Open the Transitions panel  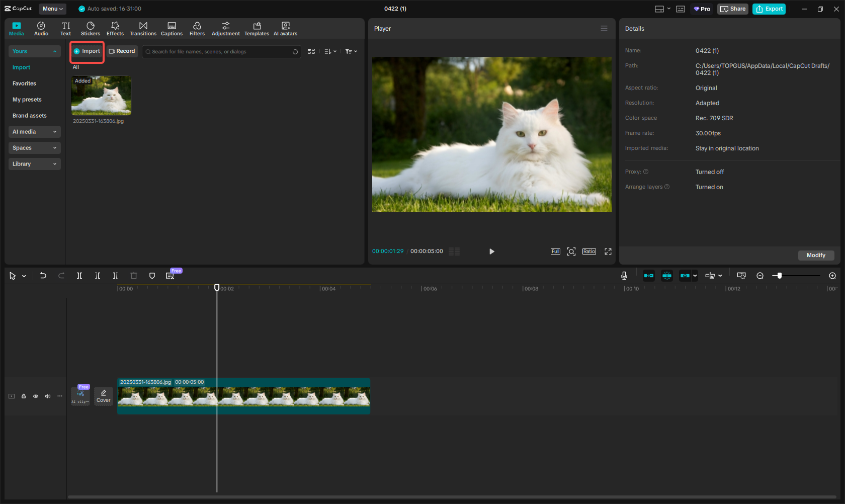pyautogui.click(x=143, y=29)
